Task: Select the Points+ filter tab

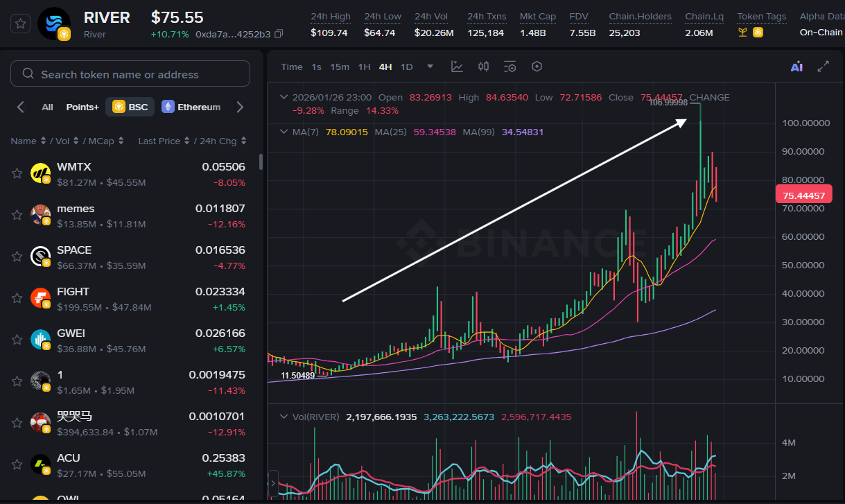Action: [x=82, y=107]
